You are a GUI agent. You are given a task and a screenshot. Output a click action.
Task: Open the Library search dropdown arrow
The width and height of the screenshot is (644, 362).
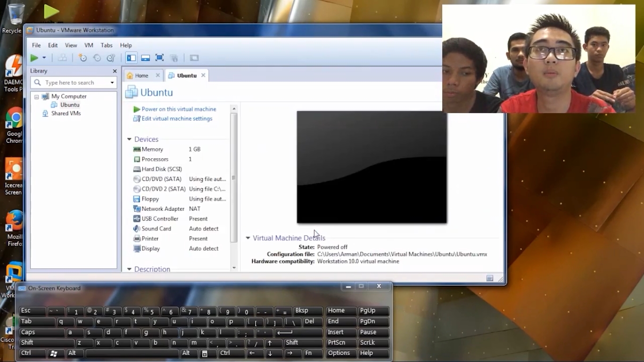pyautogui.click(x=112, y=82)
